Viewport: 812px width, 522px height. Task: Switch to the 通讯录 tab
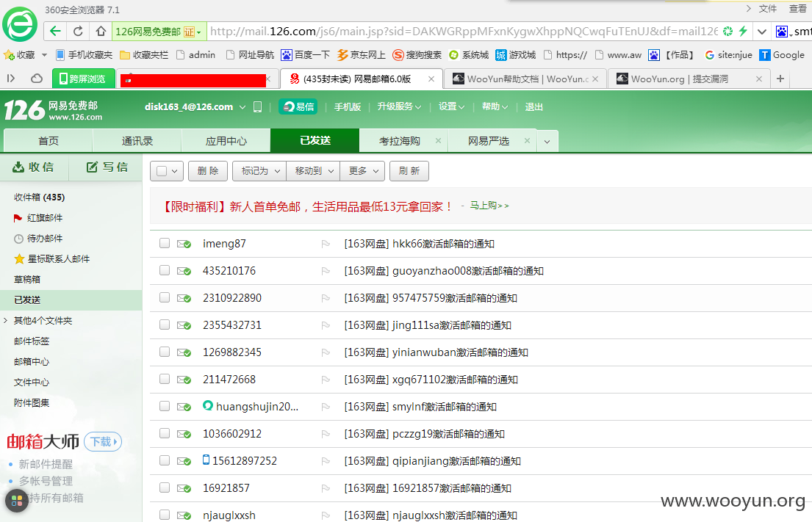(137, 141)
